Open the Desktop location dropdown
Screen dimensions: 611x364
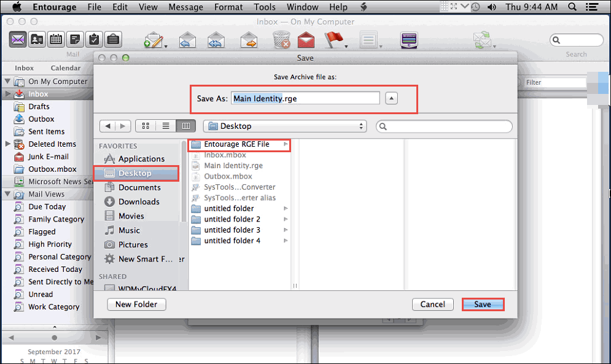click(x=284, y=125)
